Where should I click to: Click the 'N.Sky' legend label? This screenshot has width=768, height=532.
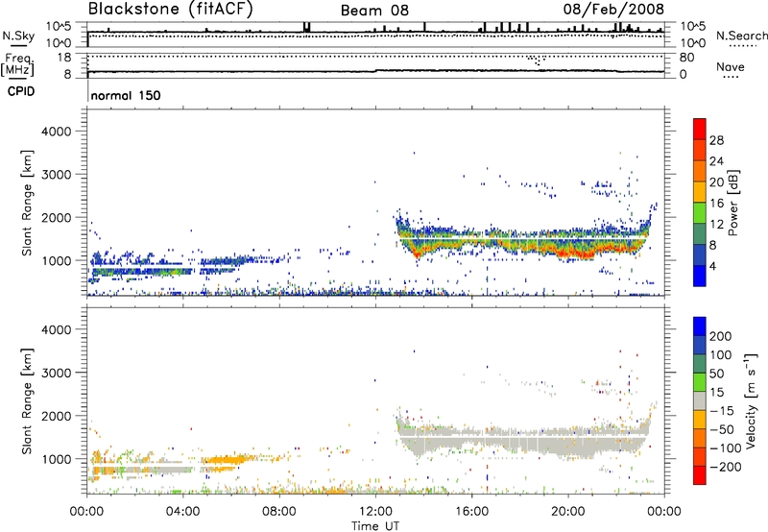click(18, 36)
